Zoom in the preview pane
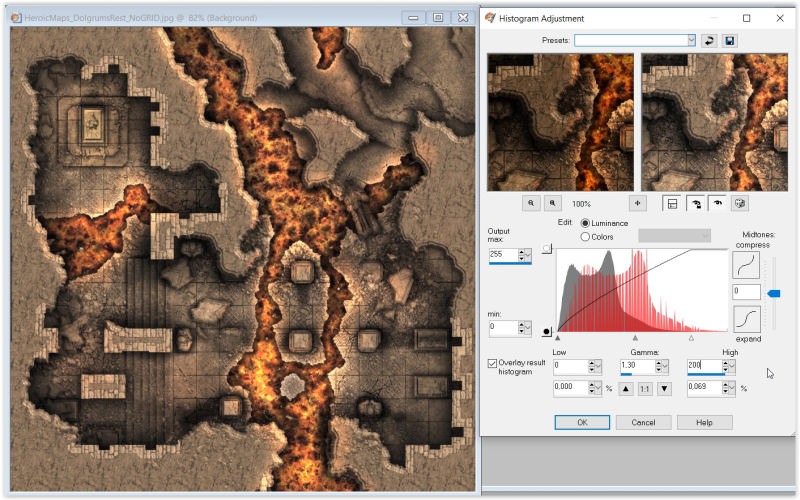 (551, 203)
